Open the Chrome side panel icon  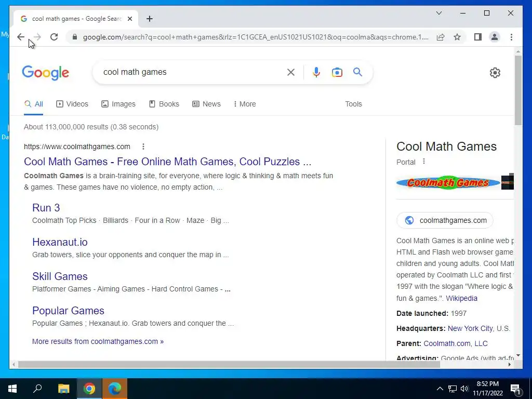tap(478, 37)
